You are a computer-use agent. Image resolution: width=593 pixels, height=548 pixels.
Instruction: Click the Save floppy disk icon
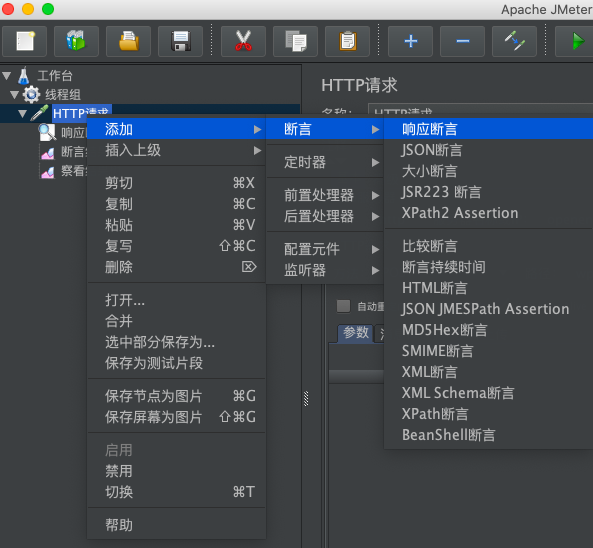(x=180, y=41)
